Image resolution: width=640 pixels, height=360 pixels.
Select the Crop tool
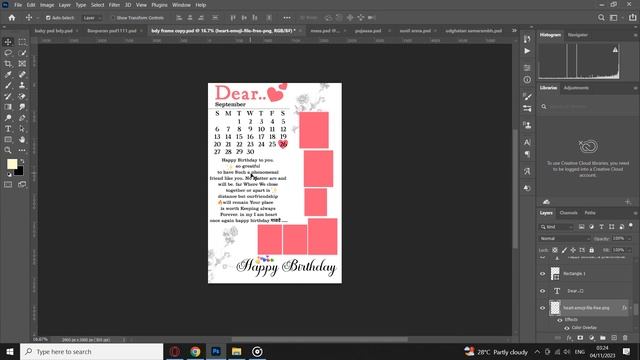coord(8,64)
